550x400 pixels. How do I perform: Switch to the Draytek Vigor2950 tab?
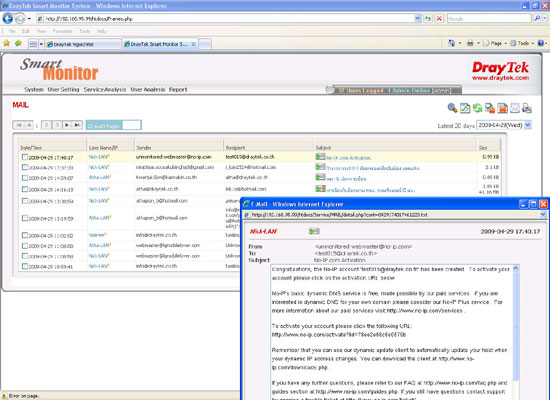tap(83, 44)
